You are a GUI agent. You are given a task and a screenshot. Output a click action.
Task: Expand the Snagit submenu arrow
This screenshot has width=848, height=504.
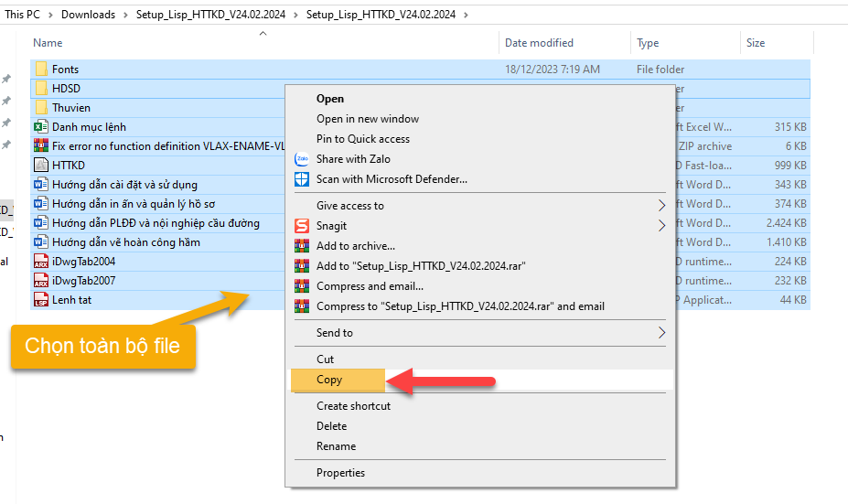pos(661,226)
